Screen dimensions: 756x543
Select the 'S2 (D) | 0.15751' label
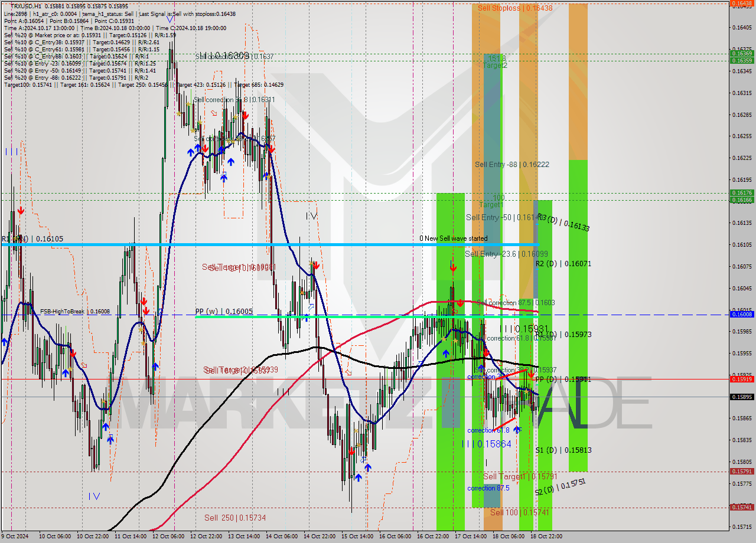click(561, 487)
